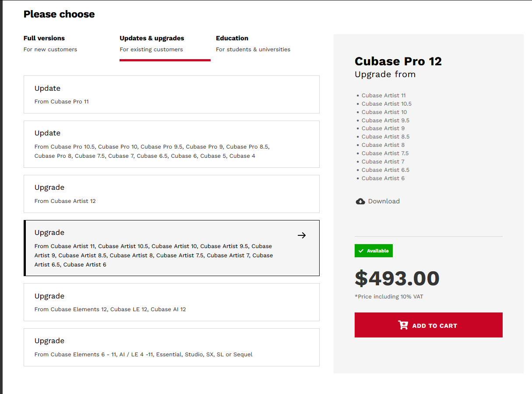
Task: Choose Update from Cubase Pro 10.5 and older
Action: pyautogui.click(x=171, y=144)
